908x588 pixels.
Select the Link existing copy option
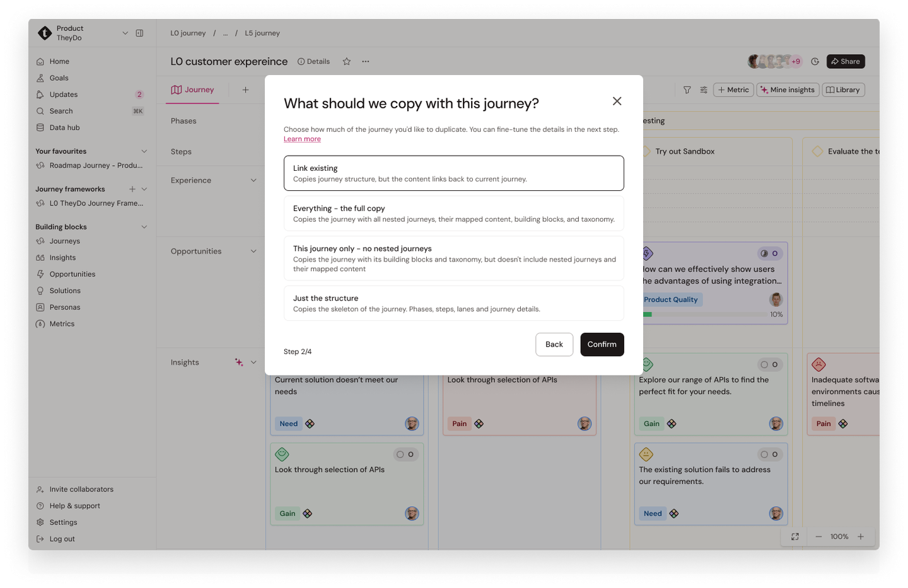point(453,173)
